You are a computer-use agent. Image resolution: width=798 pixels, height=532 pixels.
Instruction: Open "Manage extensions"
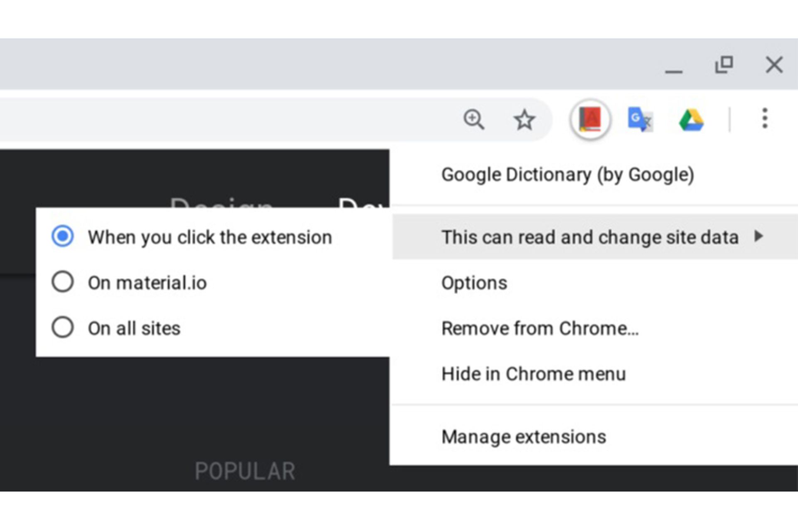[524, 437]
